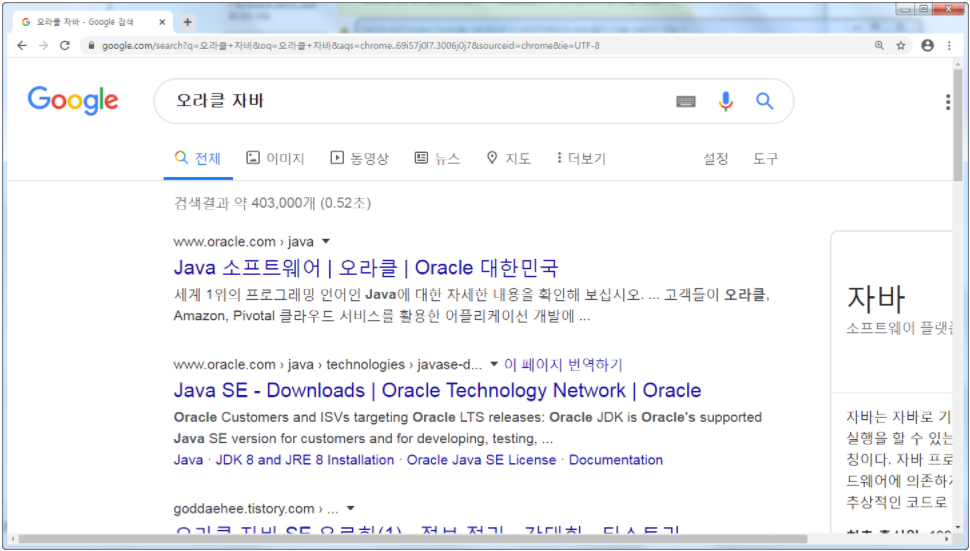This screenshot has height=551, width=970.
Task: Click the Google logo
Action: (x=73, y=100)
